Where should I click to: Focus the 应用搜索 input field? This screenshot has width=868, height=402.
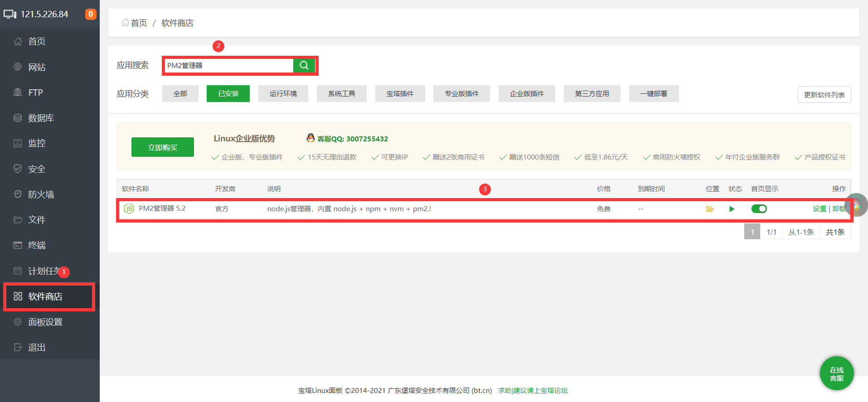click(229, 65)
